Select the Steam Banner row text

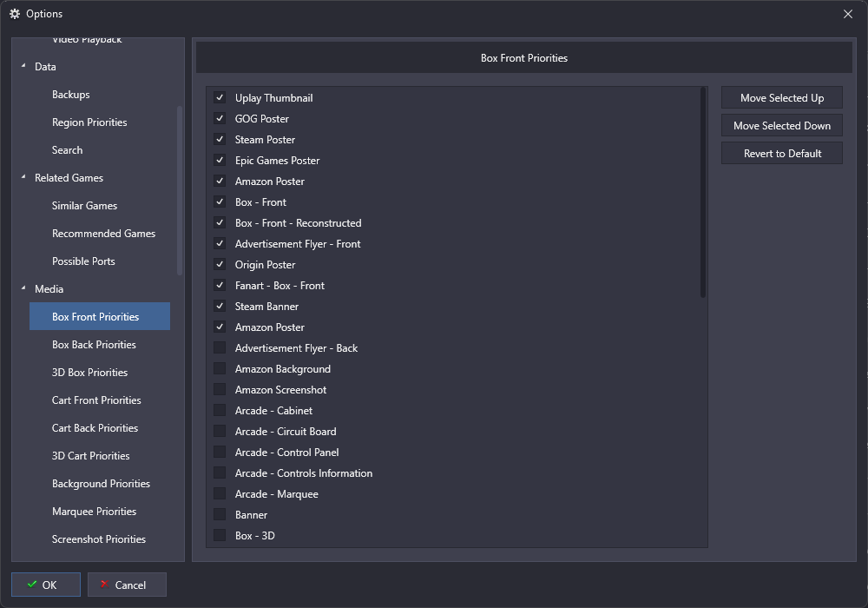(x=266, y=307)
